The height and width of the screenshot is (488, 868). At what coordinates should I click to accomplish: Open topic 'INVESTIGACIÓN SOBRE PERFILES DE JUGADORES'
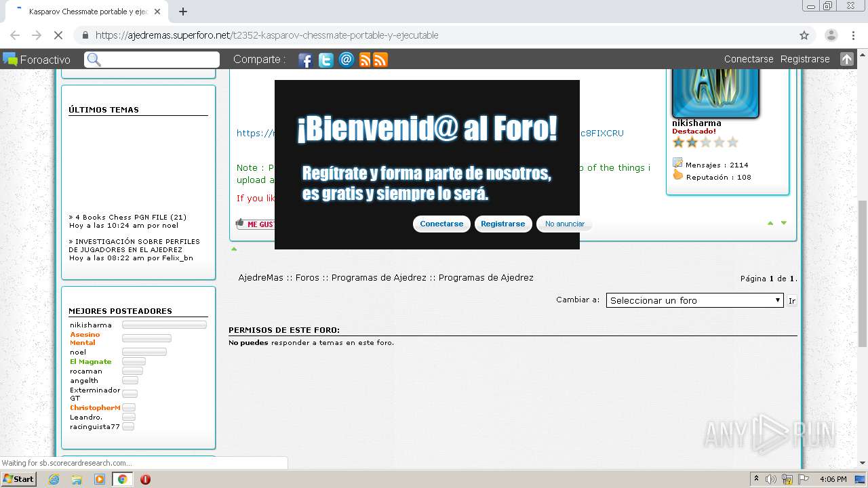(134, 245)
